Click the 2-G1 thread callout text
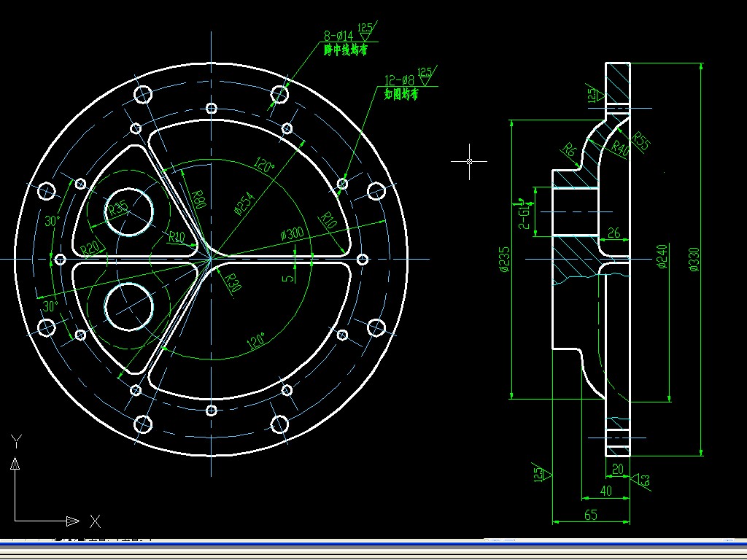 click(524, 214)
